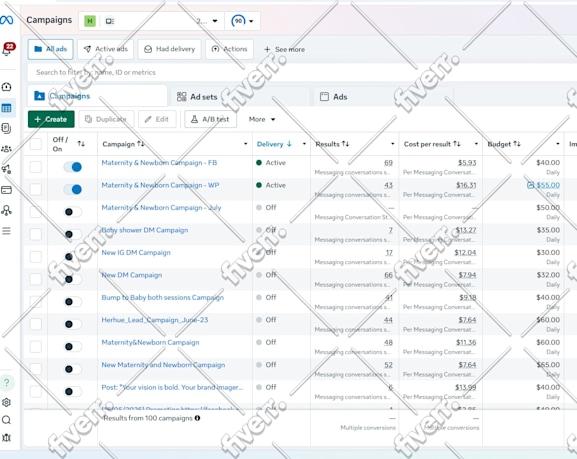The height and width of the screenshot is (459, 577).
Task: Check Herhue_Lead_Campaign_June-23 row checkbox
Action: pos(36,324)
